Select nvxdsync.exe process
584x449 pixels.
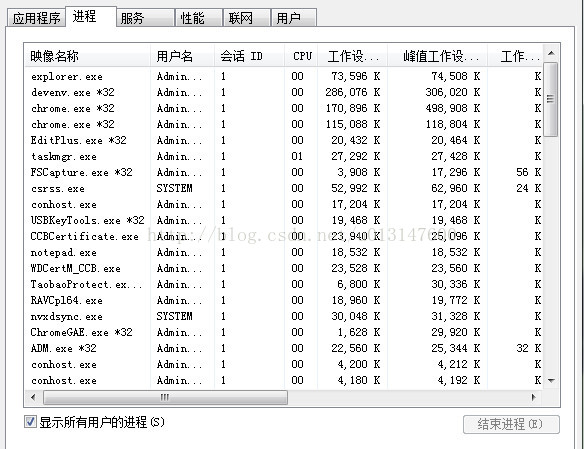click(x=284, y=316)
